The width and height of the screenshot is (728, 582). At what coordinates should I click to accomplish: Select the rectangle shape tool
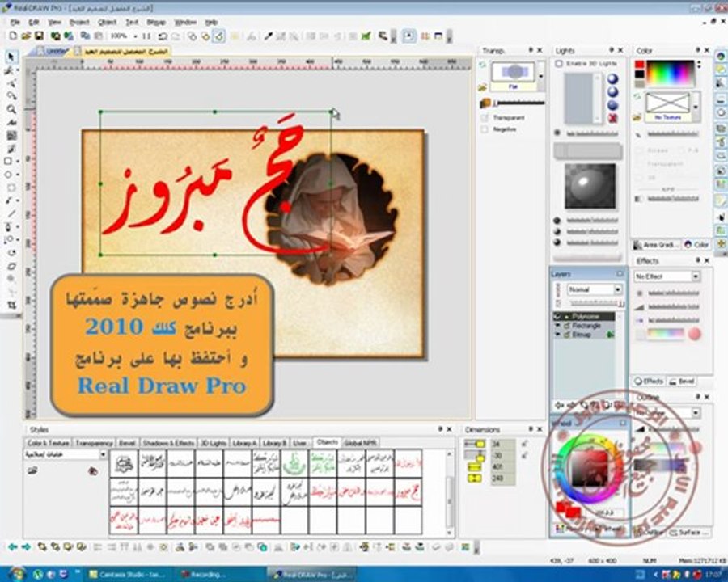pos(8,161)
